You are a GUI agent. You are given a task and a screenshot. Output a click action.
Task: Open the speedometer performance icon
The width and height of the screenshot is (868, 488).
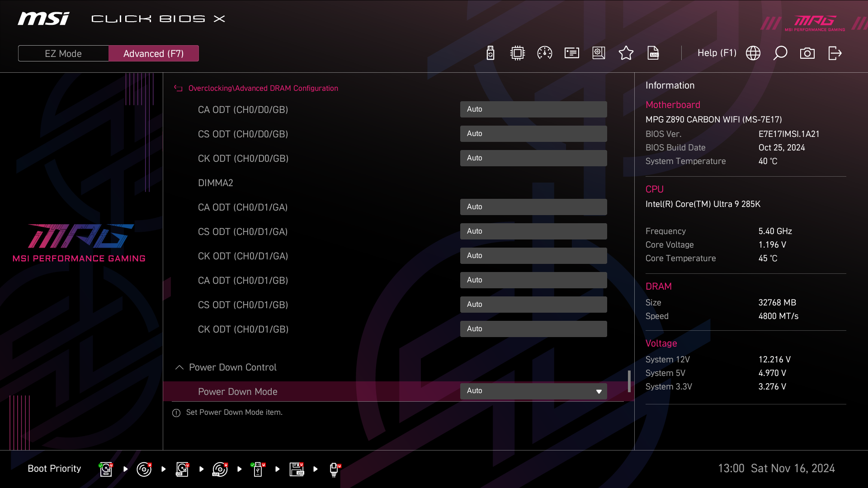coord(544,53)
